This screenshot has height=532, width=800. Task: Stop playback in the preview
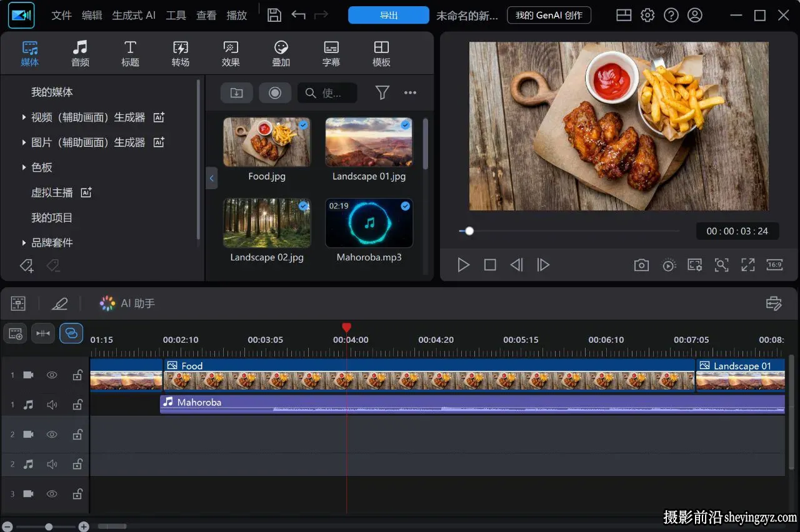pyautogui.click(x=490, y=265)
